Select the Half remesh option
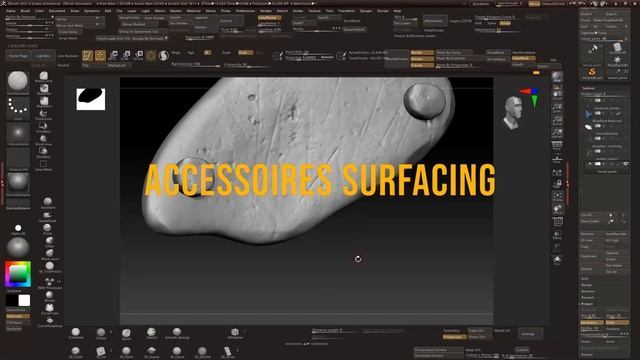Image resolution: width=640 pixels, height=360 pixels. [x=478, y=24]
